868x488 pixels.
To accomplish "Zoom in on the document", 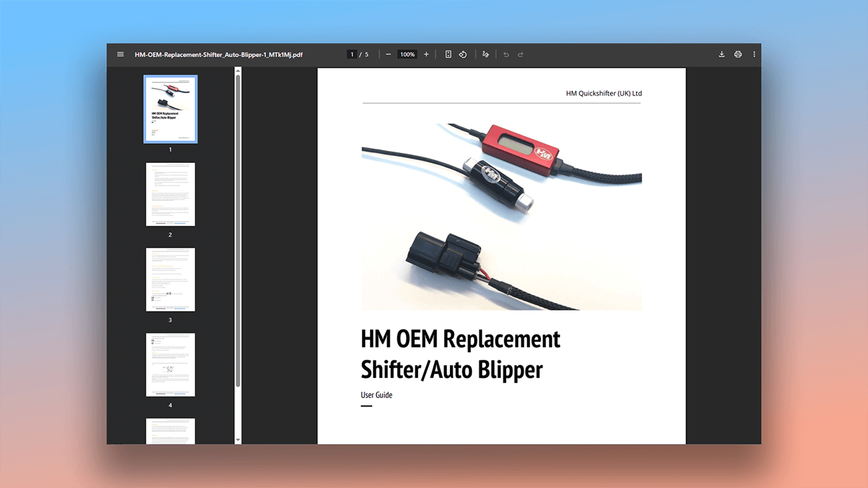I will point(426,54).
